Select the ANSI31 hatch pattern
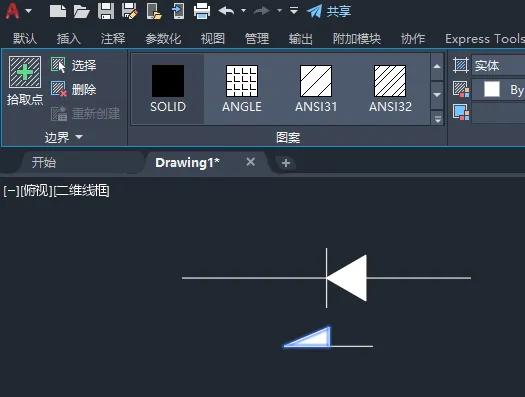 pyautogui.click(x=316, y=89)
